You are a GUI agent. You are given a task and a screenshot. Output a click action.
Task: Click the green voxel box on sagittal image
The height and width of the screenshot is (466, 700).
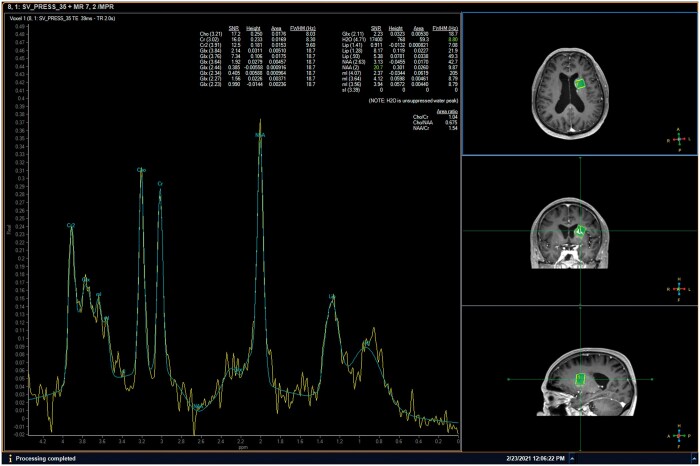click(581, 379)
